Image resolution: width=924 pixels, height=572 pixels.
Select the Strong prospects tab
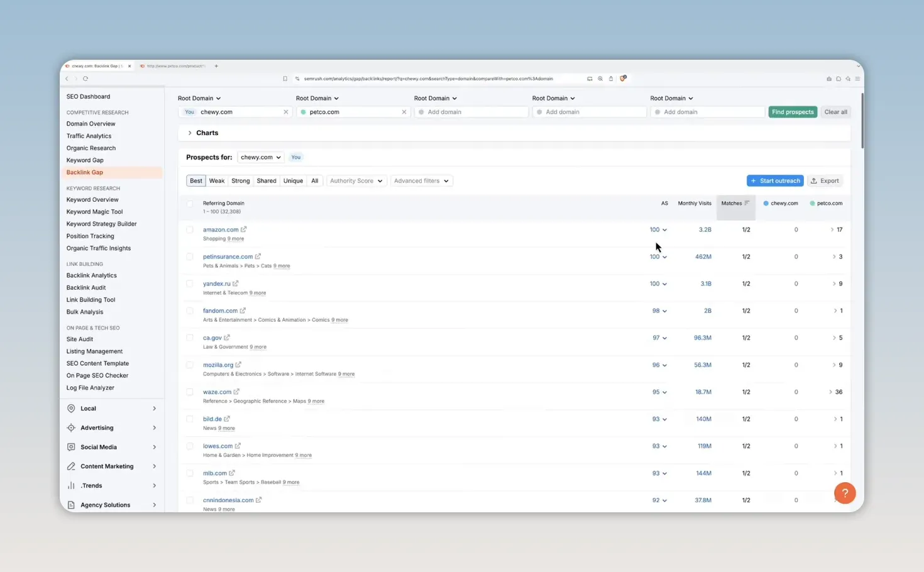241,181
